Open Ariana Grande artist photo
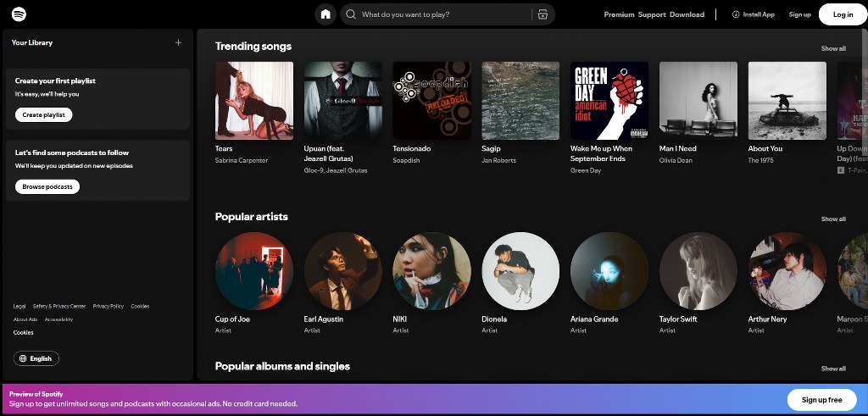Image resolution: width=868 pixels, height=416 pixels. pos(609,271)
